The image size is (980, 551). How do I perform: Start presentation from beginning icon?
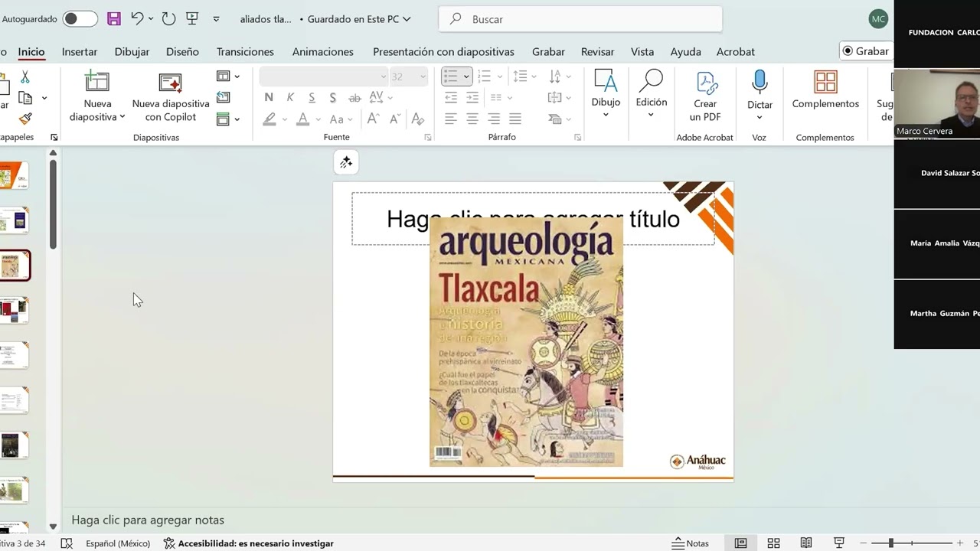(192, 18)
